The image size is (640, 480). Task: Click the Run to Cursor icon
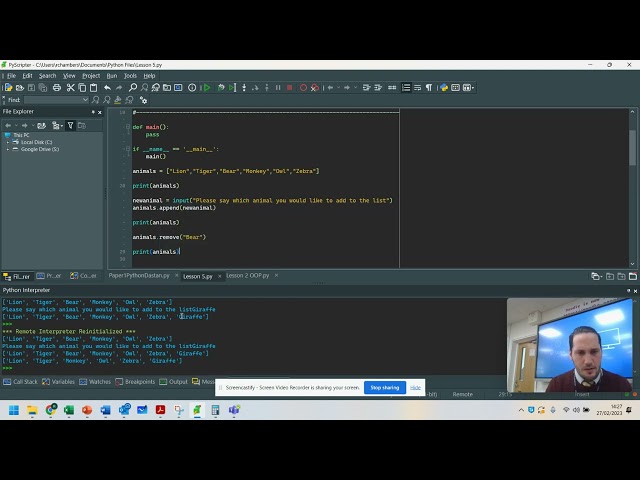coord(232,88)
